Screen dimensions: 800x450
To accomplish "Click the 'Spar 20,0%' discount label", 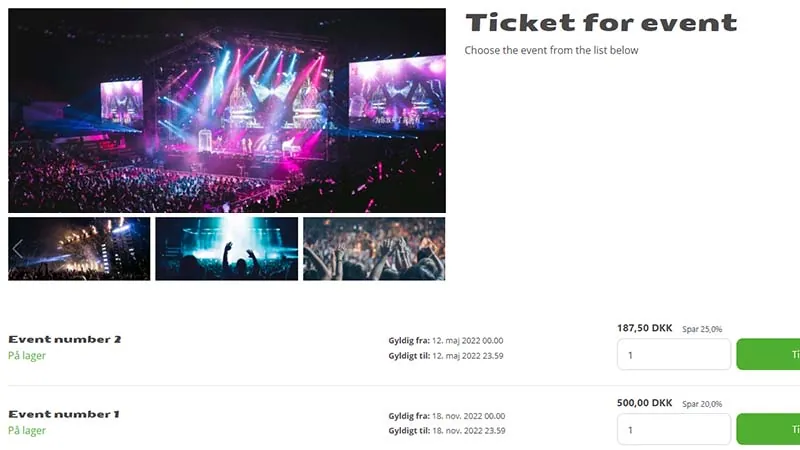I will click(x=702, y=404).
